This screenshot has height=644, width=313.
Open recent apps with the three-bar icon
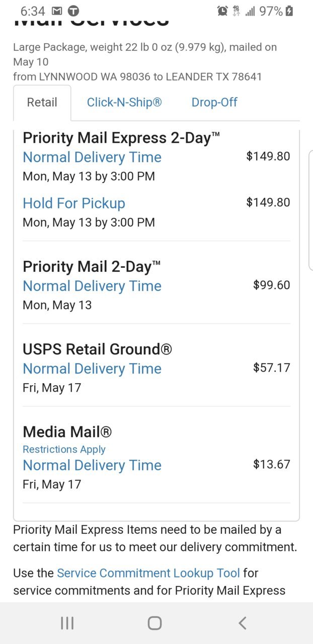click(67, 623)
